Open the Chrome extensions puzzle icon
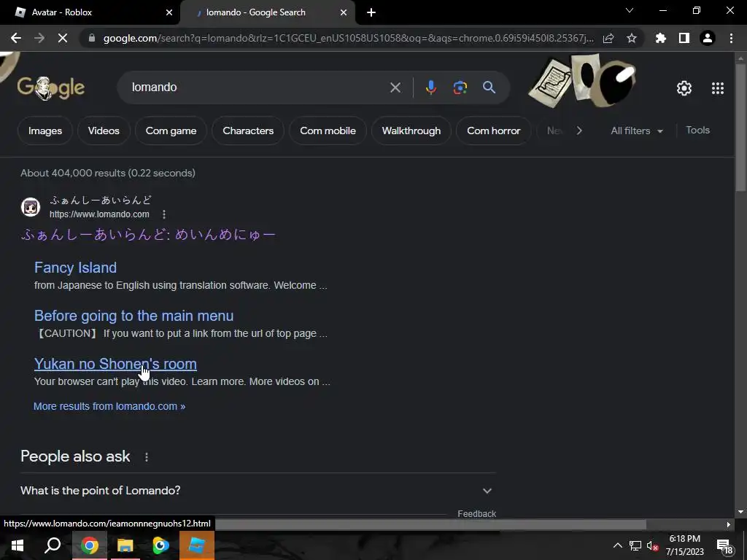747x560 pixels. click(661, 38)
